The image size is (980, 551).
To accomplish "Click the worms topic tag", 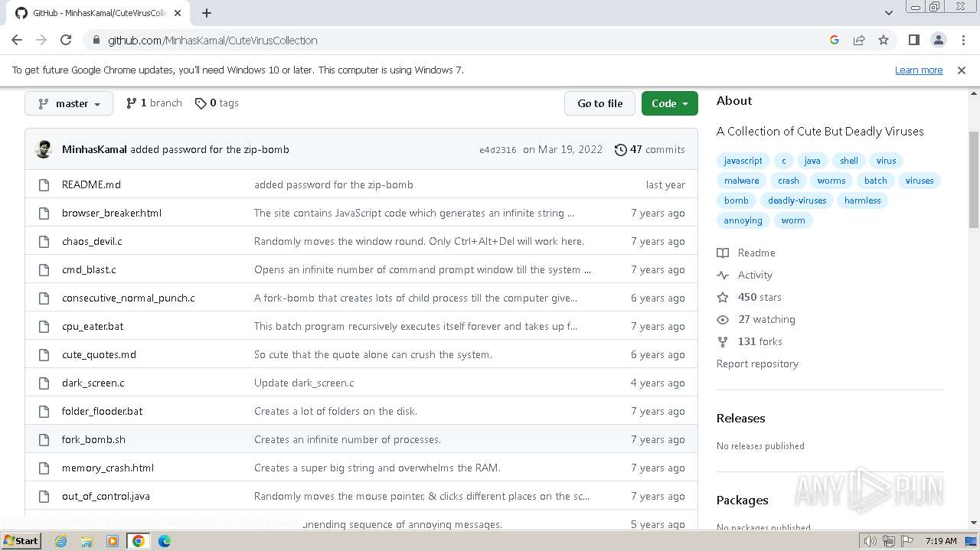I will point(831,181).
